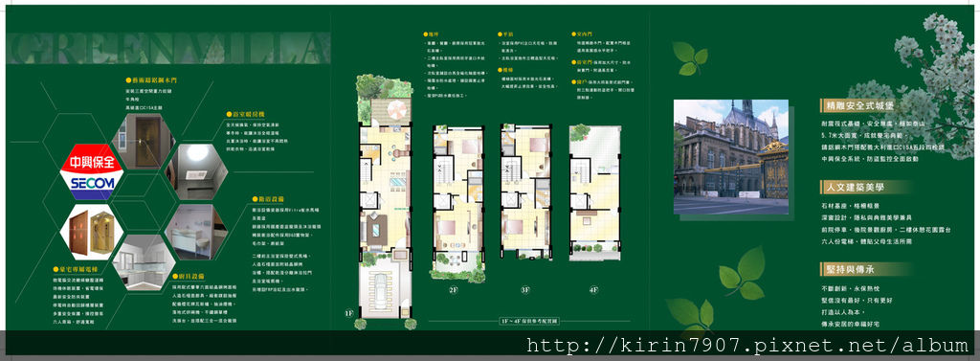Click the '堅持與傳承' heading
980x361 pixels.
[851, 268]
